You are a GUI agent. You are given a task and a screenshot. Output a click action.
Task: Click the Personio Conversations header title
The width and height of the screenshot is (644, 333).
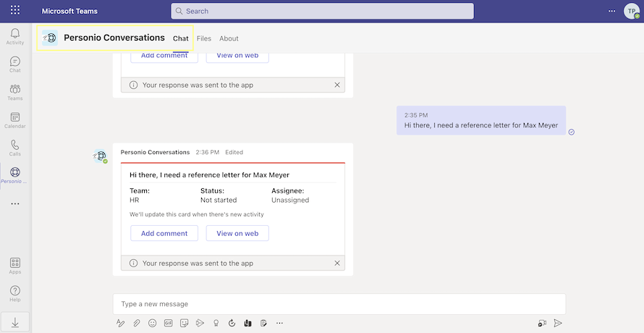pyautogui.click(x=114, y=38)
